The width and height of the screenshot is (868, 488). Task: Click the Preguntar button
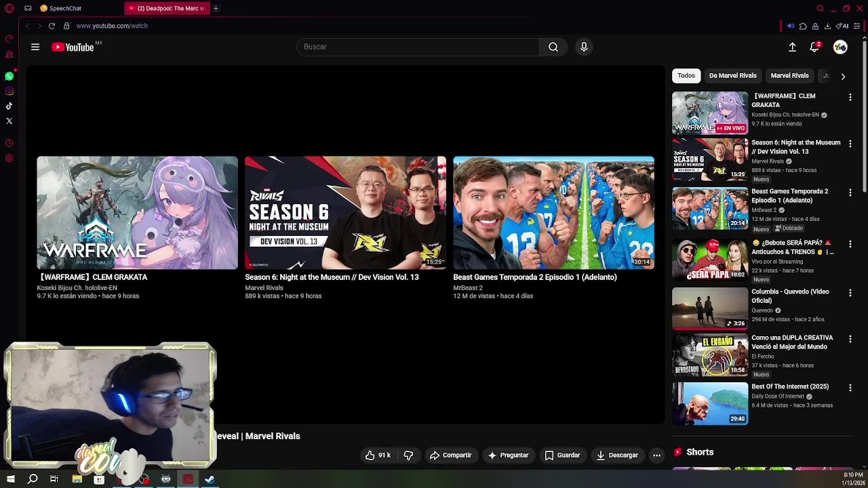pyautogui.click(x=508, y=455)
